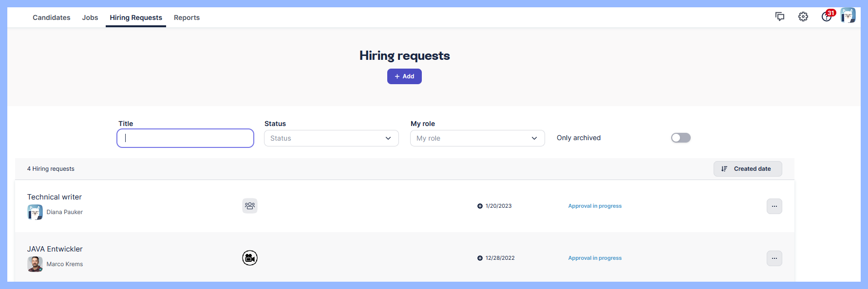Open help notifications with 31 badge
The width and height of the screenshot is (868, 289).
827,17
